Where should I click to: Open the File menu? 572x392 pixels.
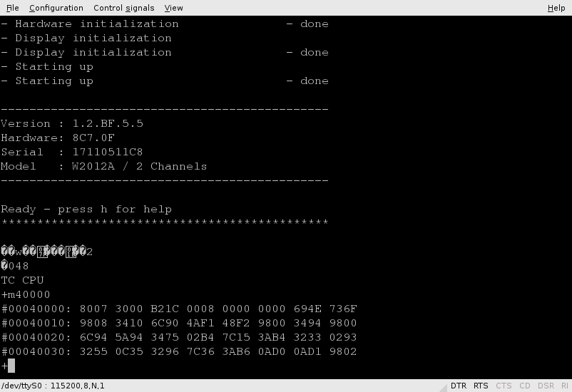pyautogui.click(x=12, y=8)
